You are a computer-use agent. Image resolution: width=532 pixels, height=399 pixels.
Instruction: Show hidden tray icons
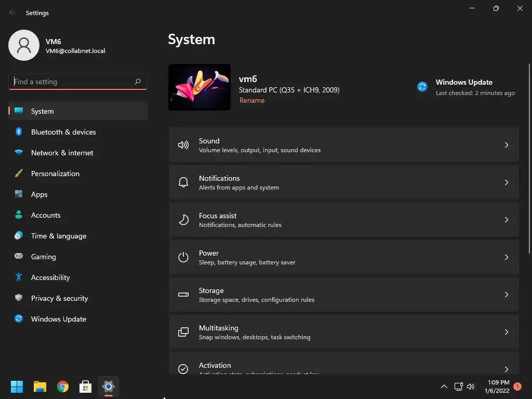coord(444,387)
